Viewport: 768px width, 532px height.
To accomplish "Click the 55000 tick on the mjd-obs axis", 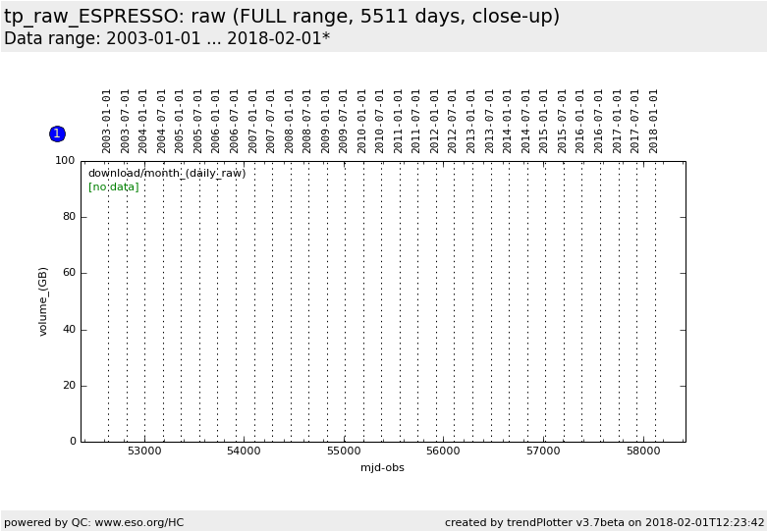I will click(344, 452).
